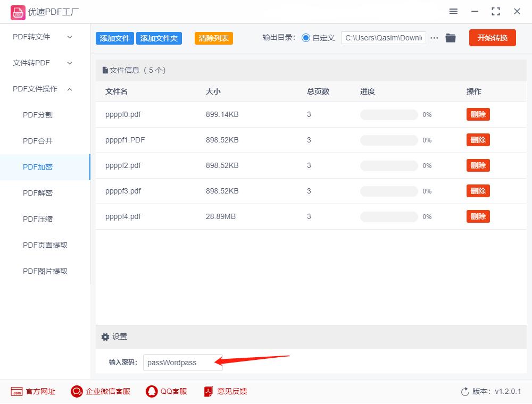Viewport: 532px width, 404px height.
Task: Click the 优速PDF工厂 logo icon
Action: coord(18,12)
